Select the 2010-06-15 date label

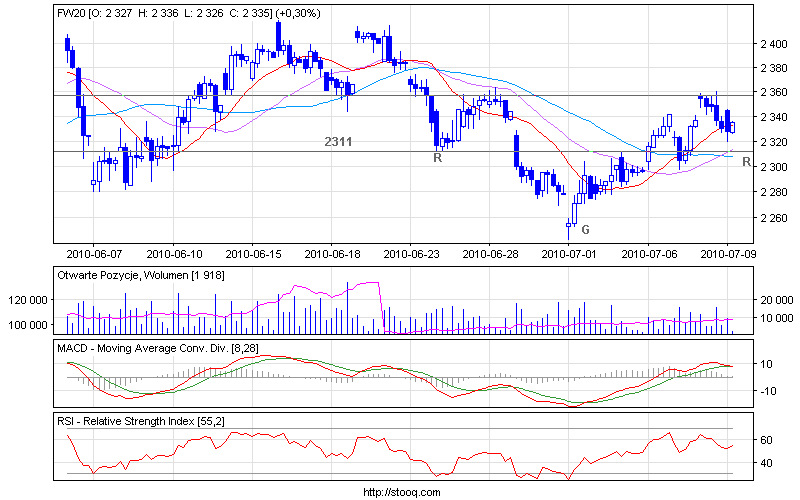[x=252, y=254]
